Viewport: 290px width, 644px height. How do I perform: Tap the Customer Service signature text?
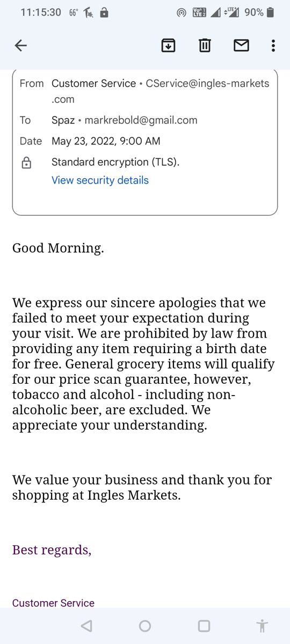point(53,603)
